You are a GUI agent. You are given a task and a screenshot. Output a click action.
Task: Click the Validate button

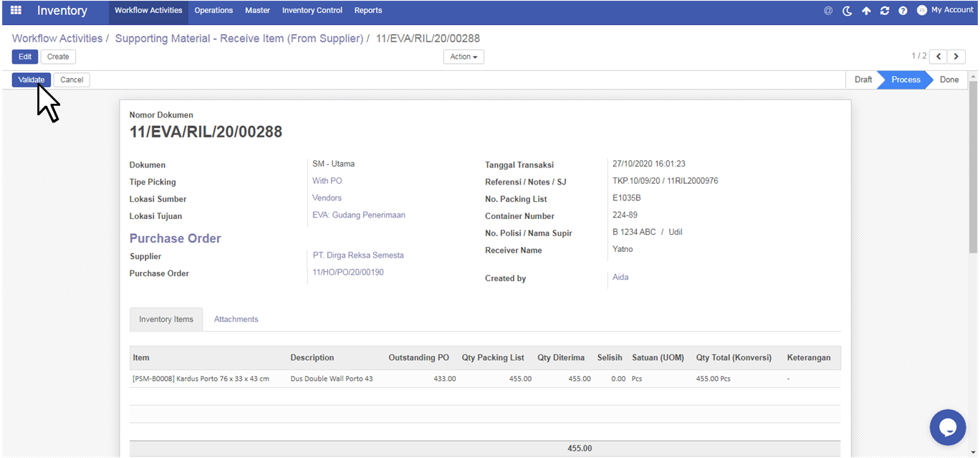point(32,79)
